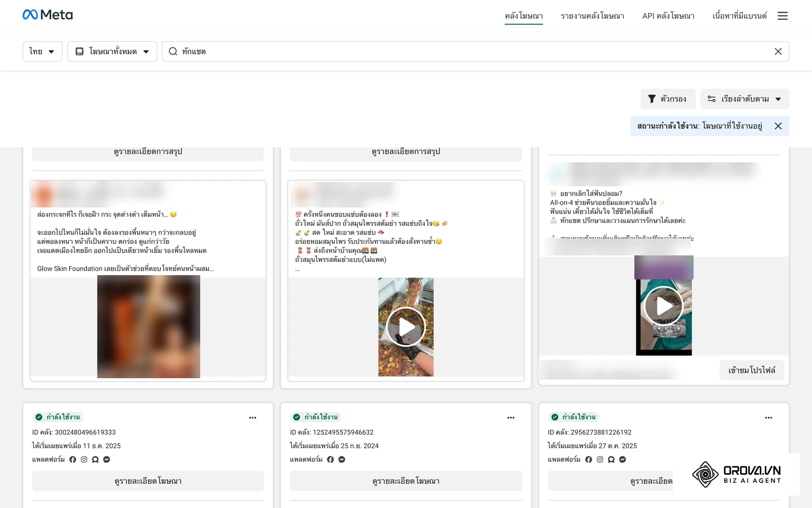Play the All-on-4 dental ad video

[x=664, y=306]
